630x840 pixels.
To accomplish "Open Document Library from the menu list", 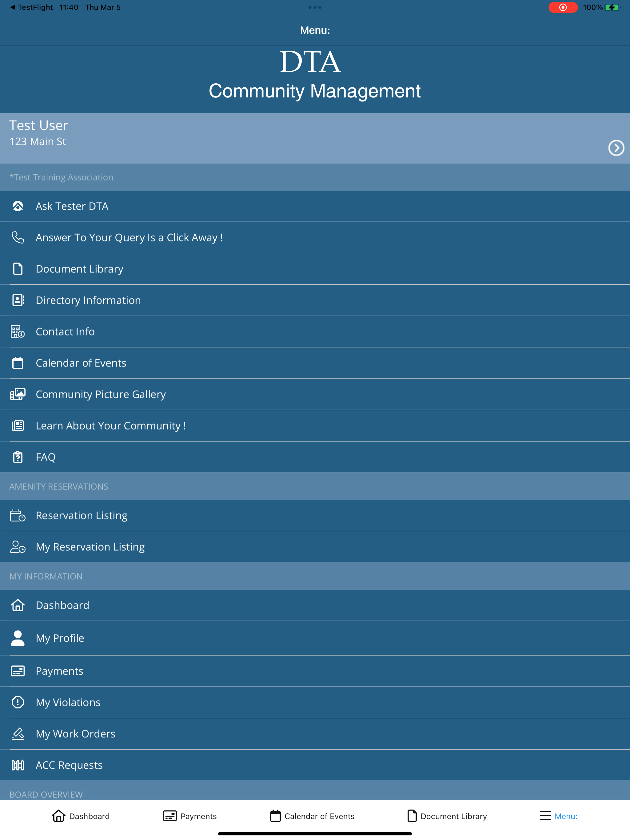I will coord(315,269).
